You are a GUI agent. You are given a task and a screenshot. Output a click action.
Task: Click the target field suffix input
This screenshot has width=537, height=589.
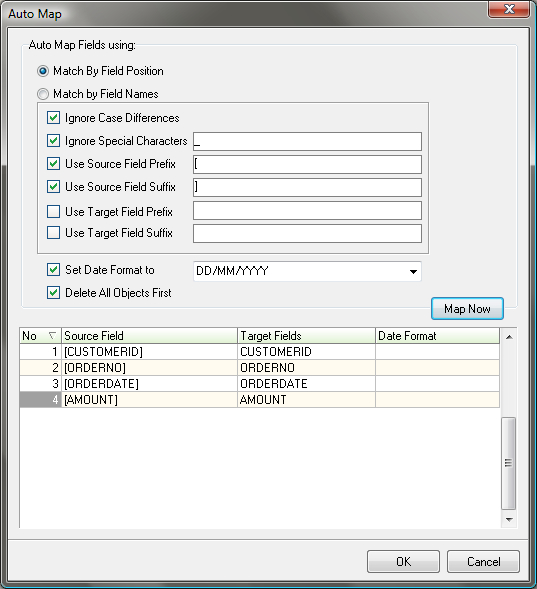click(x=307, y=233)
